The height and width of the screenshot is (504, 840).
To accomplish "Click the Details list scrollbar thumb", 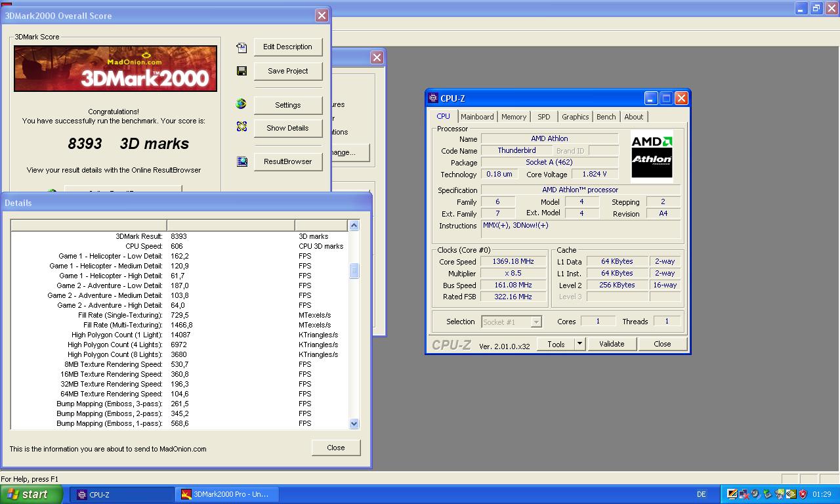I will click(x=354, y=270).
